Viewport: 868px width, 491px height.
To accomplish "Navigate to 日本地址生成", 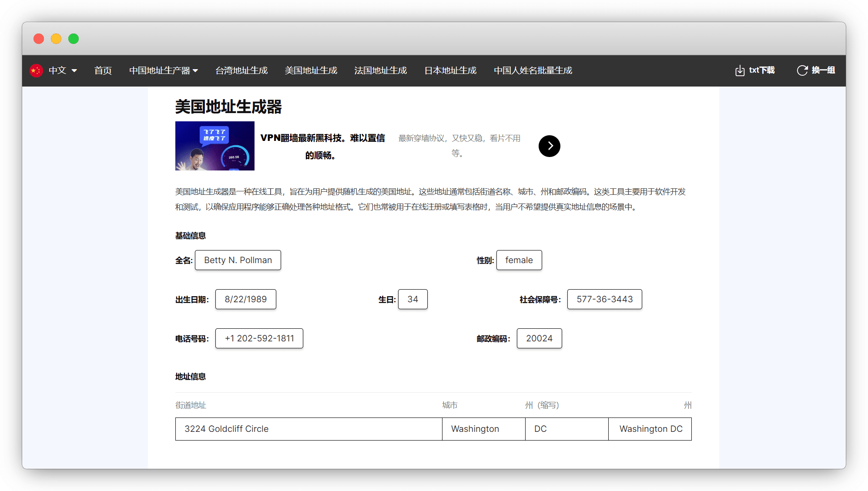I will pyautogui.click(x=450, y=70).
